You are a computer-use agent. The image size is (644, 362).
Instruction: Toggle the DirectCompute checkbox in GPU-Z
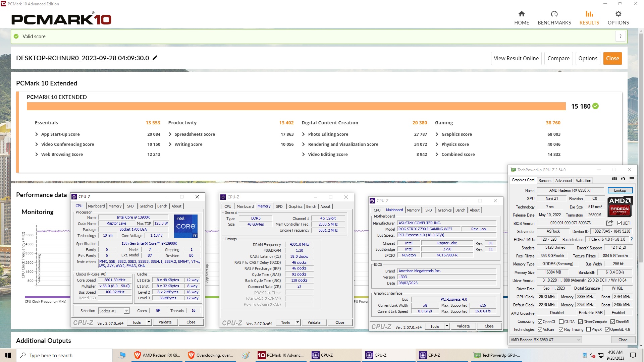pyautogui.click(x=580, y=322)
